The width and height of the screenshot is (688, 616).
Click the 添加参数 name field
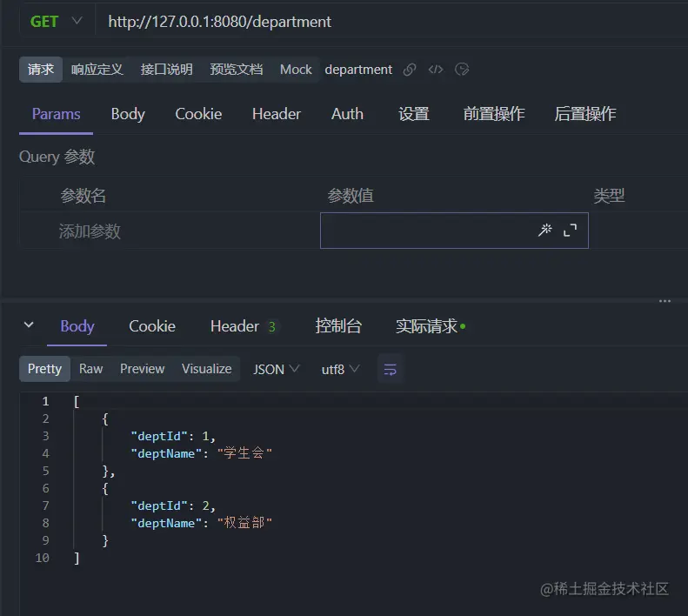[170, 231]
